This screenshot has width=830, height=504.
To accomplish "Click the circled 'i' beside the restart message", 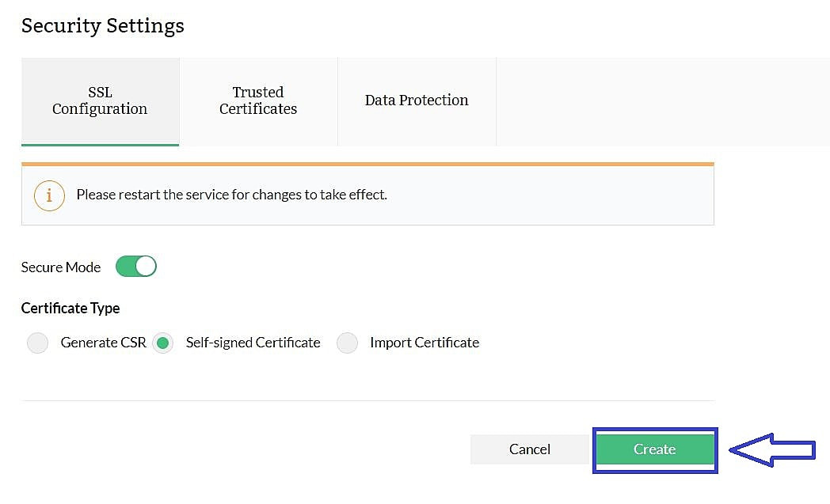I will pyautogui.click(x=49, y=195).
